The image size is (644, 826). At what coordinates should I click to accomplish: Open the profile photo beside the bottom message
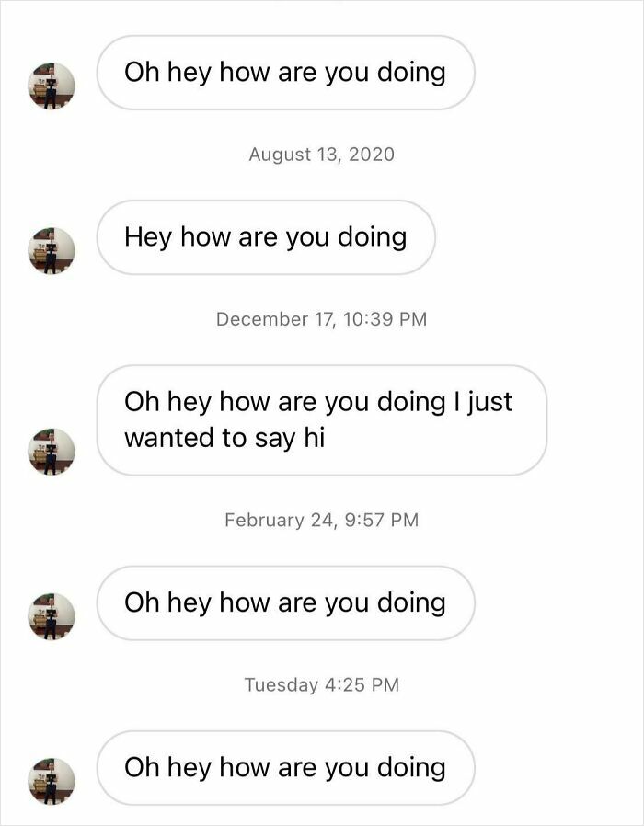(x=52, y=784)
